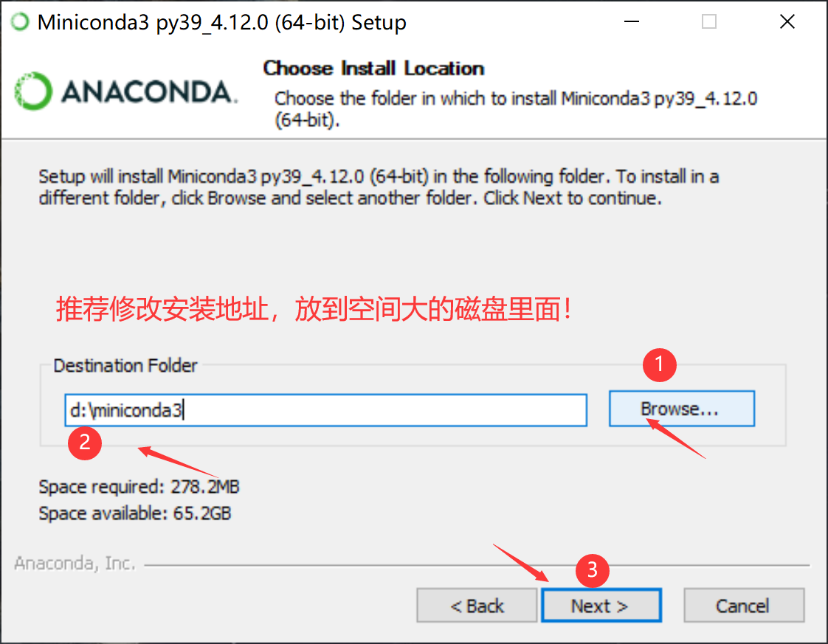The width and height of the screenshot is (828, 644).
Task: Click the green Miniconda title bar icon
Action: pos(20,21)
